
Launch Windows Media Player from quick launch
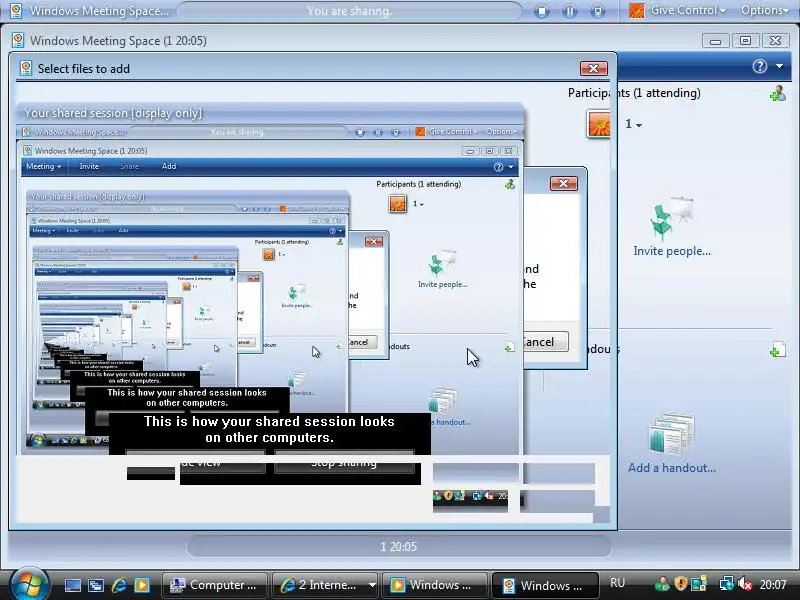(142, 585)
